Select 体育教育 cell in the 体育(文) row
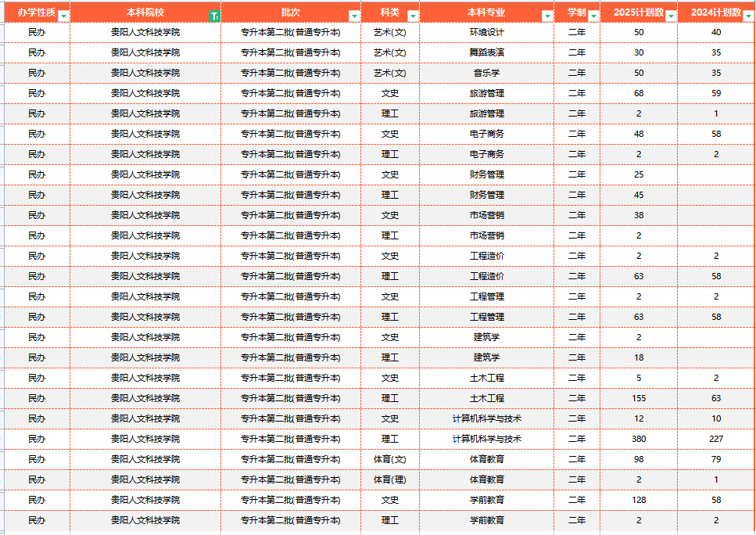The height and width of the screenshot is (535, 756). point(486,459)
